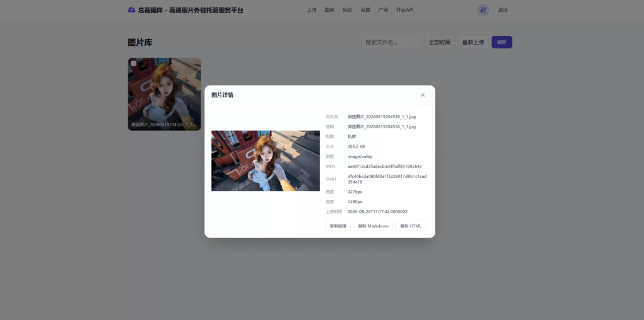This screenshot has width=644, height=320.
Task: Click the 退出 logout button
Action: pos(502,10)
